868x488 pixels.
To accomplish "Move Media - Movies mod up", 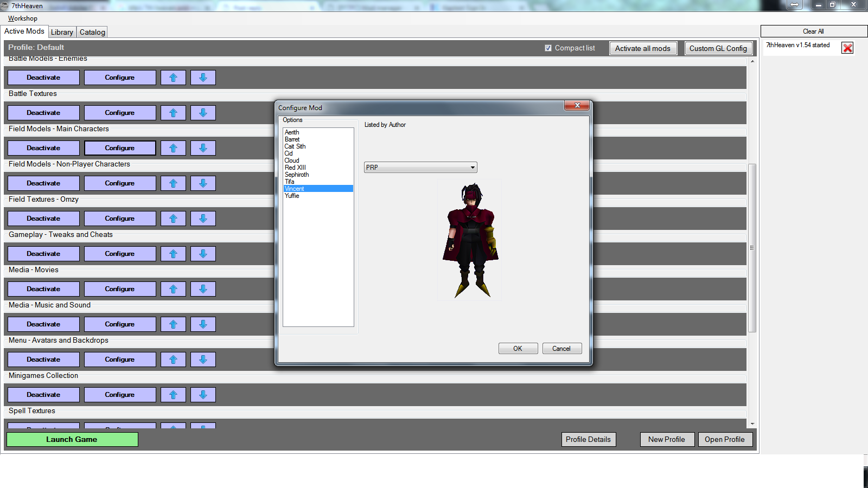I will pos(173,289).
